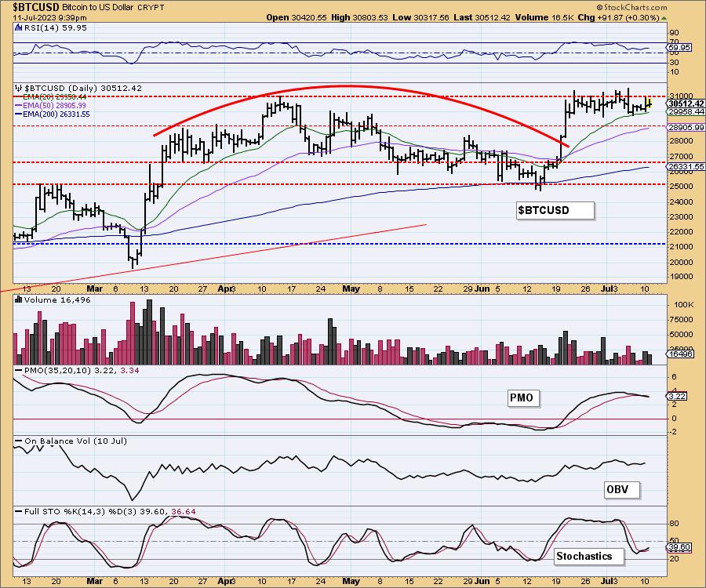Click the Volume 16.5K header value
The image size is (706, 588).
click(544, 17)
